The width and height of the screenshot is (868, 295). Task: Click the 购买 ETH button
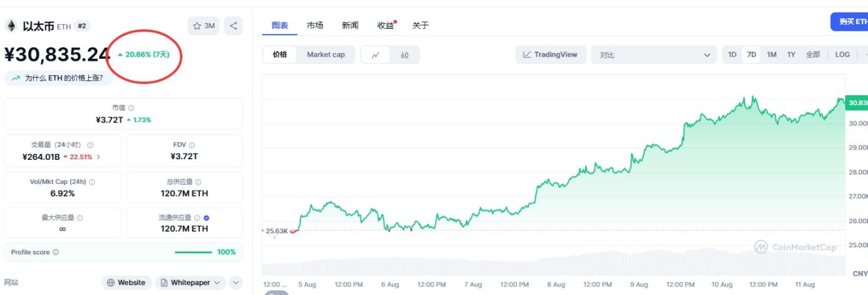850,22
